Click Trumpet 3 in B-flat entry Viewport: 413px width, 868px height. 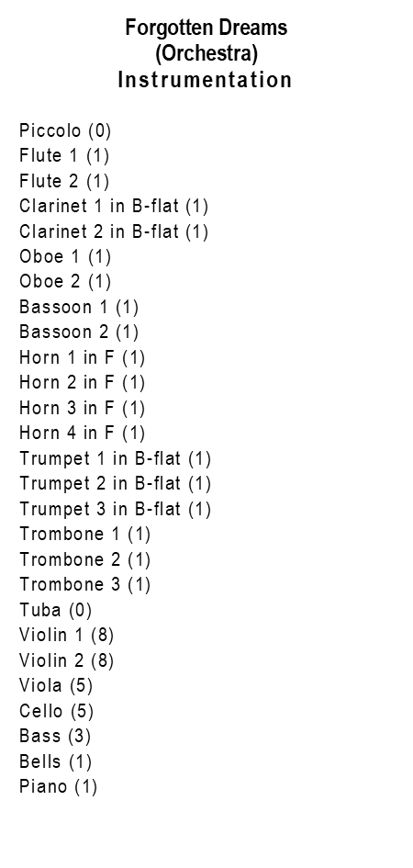116,509
